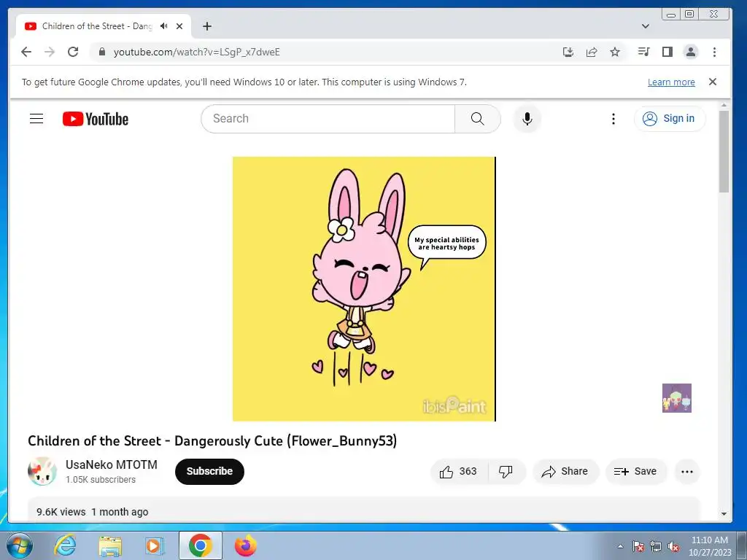Click the install app icon in address bar
The height and width of the screenshot is (560, 747).
pyautogui.click(x=568, y=52)
